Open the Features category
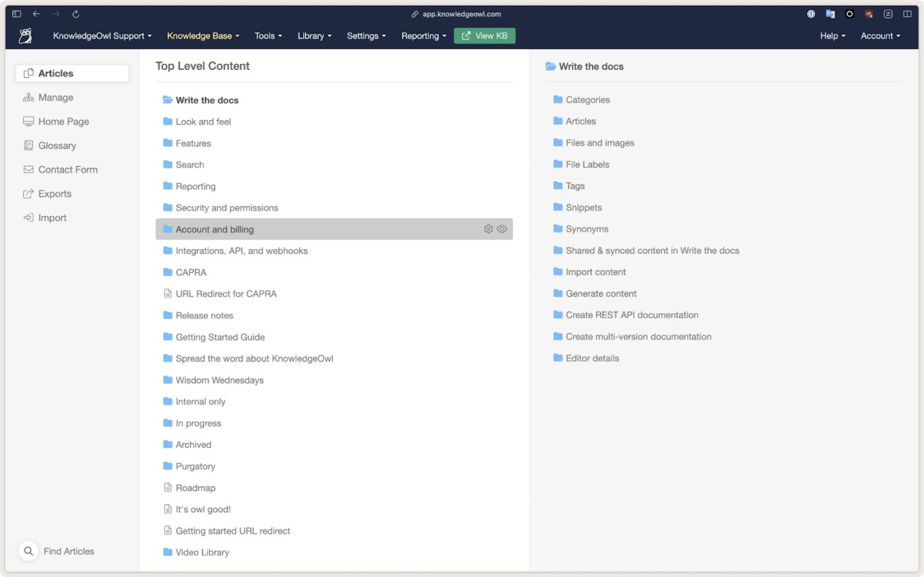 click(193, 143)
